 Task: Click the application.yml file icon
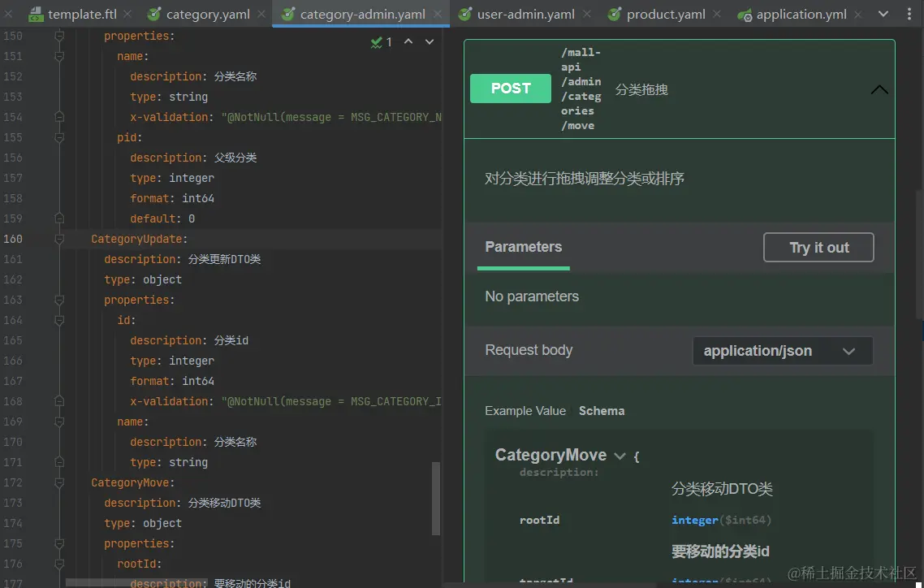(x=745, y=15)
